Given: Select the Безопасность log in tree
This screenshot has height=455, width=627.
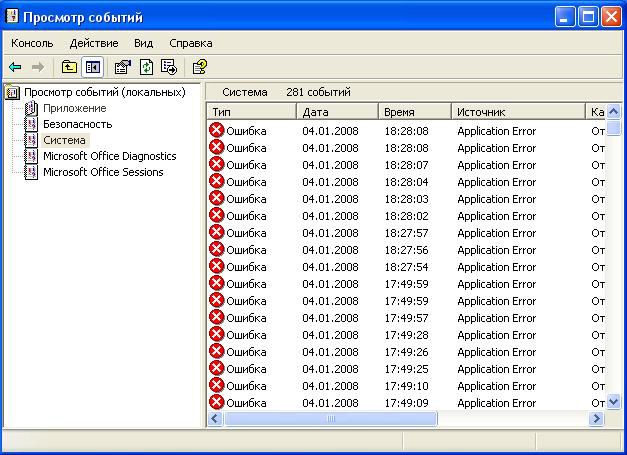Looking at the screenshot, I should click(77, 124).
